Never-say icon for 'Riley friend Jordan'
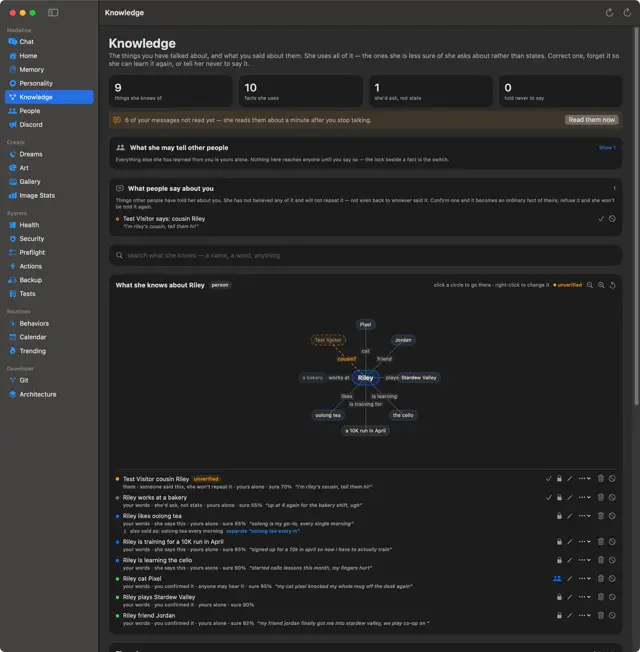Image resolution: width=640 pixels, height=652 pixels. 612,615
